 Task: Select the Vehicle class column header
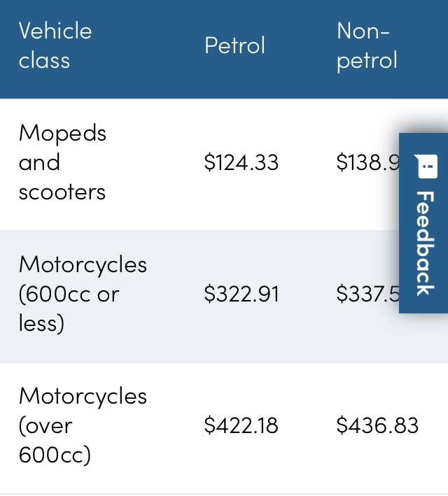tap(55, 45)
